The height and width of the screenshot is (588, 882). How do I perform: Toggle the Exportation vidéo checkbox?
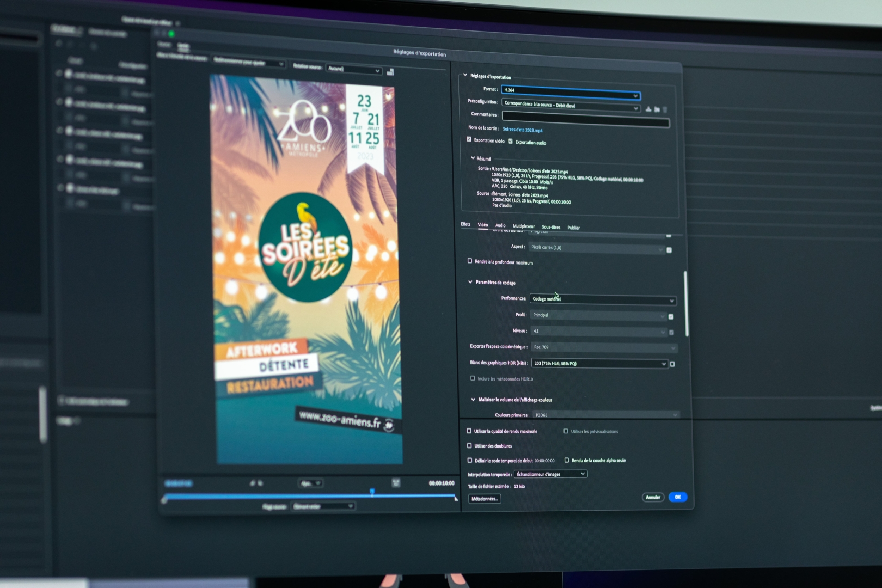[x=469, y=139]
